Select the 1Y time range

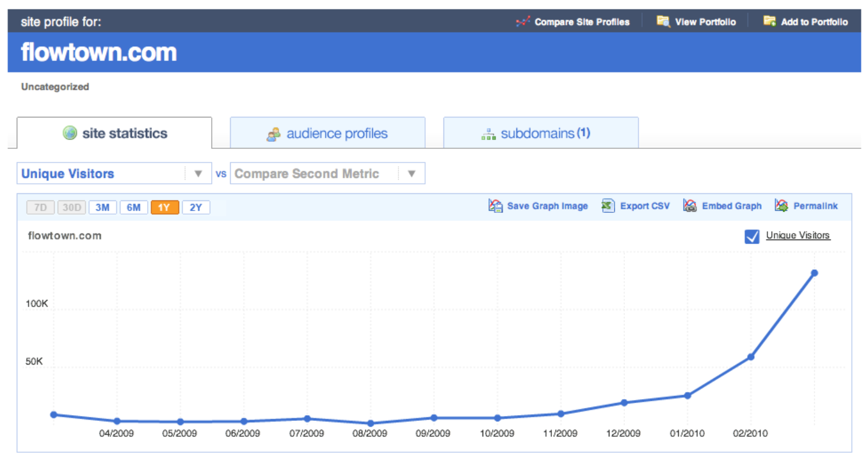pos(165,208)
